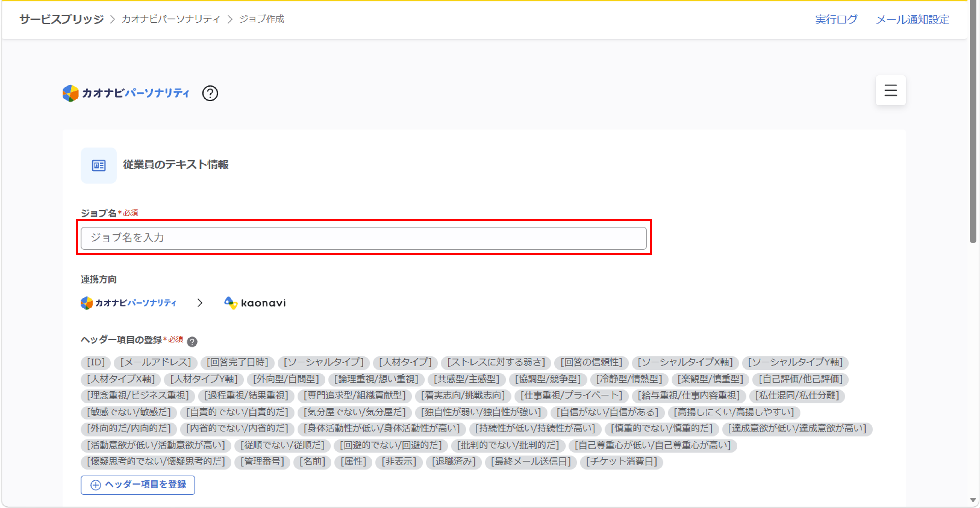Navigate to カオナビパーソナリティ breadcrumb

[x=171, y=19]
